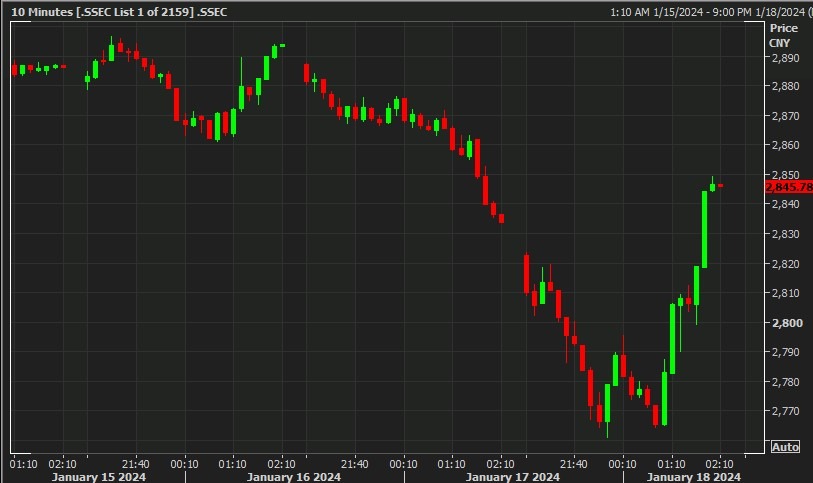
Task: Click the 2,840 price axis label
Action: pos(786,204)
